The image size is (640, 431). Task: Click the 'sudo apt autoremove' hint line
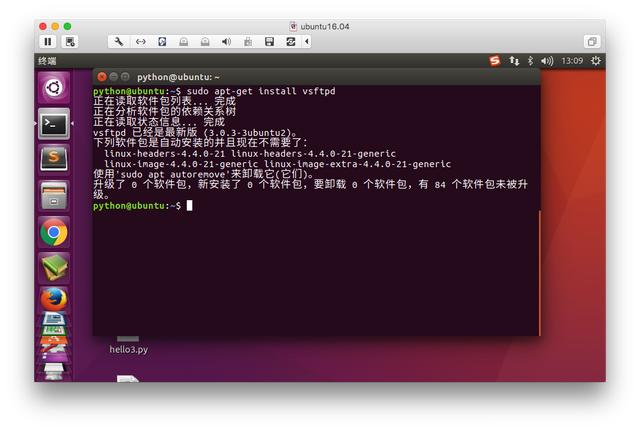tap(203, 174)
